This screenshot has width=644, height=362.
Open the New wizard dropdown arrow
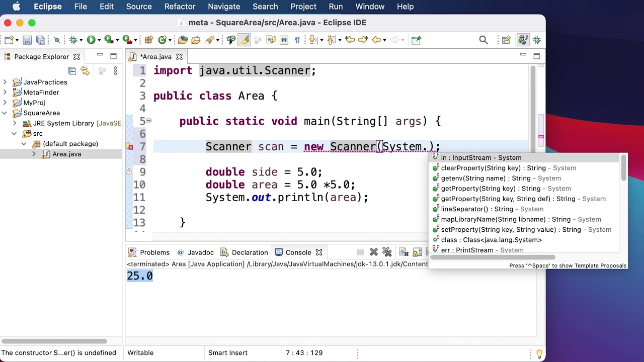pos(17,41)
